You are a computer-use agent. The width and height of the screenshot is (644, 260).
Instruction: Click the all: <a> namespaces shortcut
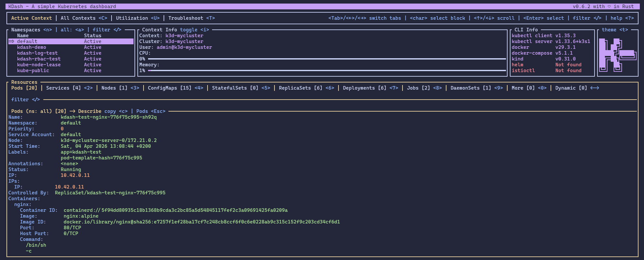pos(72,30)
